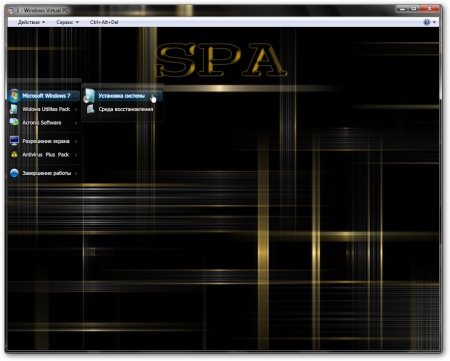Launch Установка системы from the submenu
450x361 pixels.
click(x=123, y=96)
